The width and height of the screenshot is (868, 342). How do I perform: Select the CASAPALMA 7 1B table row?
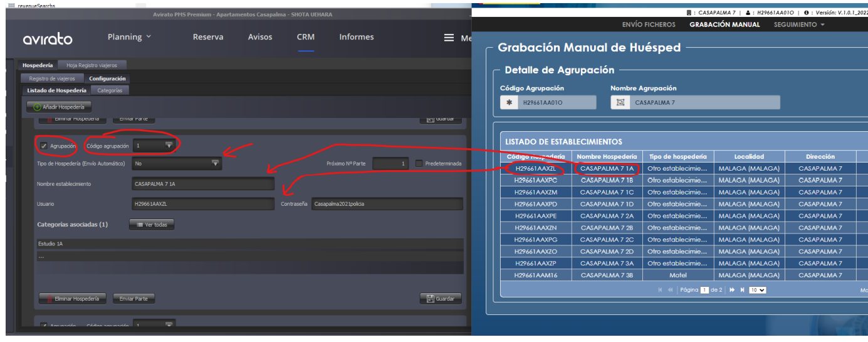tap(684, 180)
